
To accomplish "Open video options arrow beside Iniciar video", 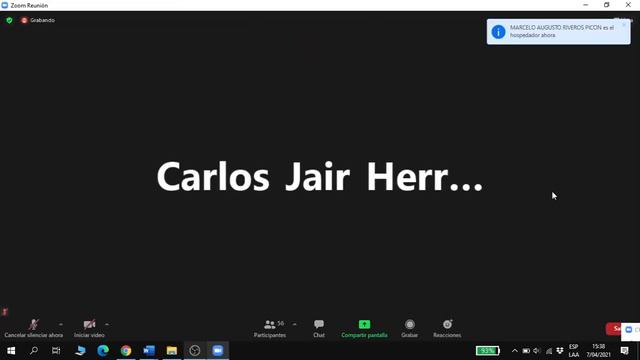I will click(107, 324).
